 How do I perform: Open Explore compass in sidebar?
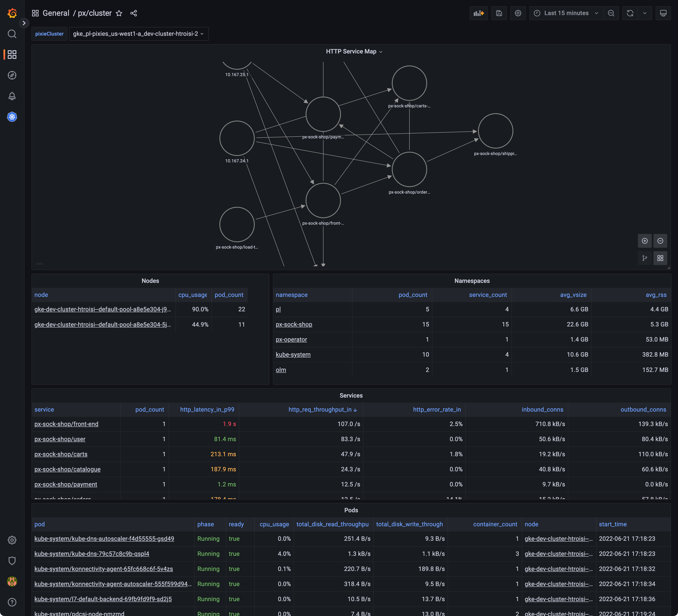pos(12,75)
